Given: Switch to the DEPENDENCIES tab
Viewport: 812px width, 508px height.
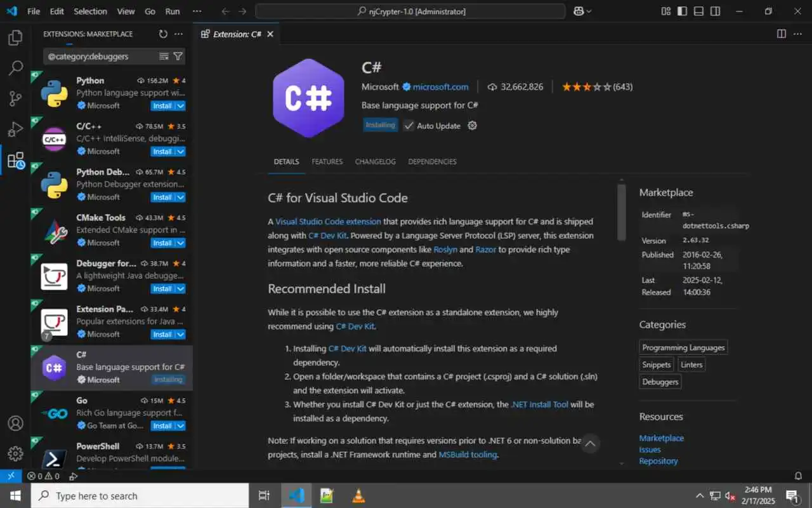Looking at the screenshot, I should [432, 162].
